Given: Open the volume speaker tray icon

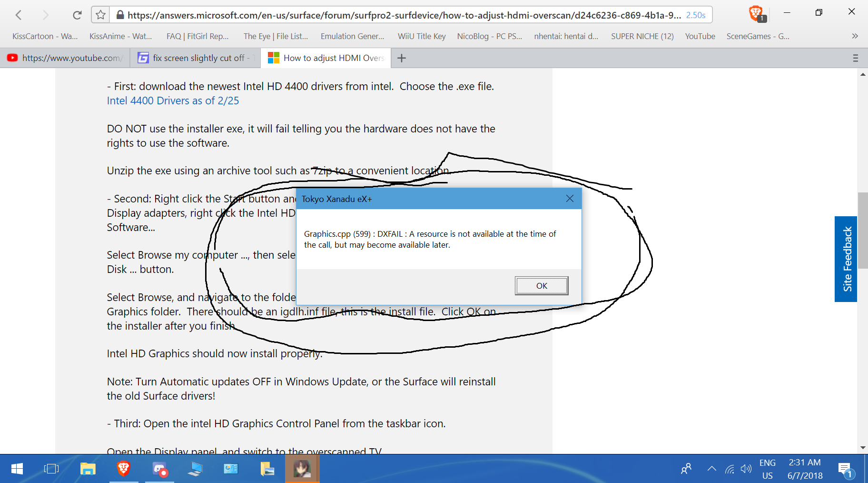Looking at the screenshot, I should pyautogui.click(x=746, y=469).
